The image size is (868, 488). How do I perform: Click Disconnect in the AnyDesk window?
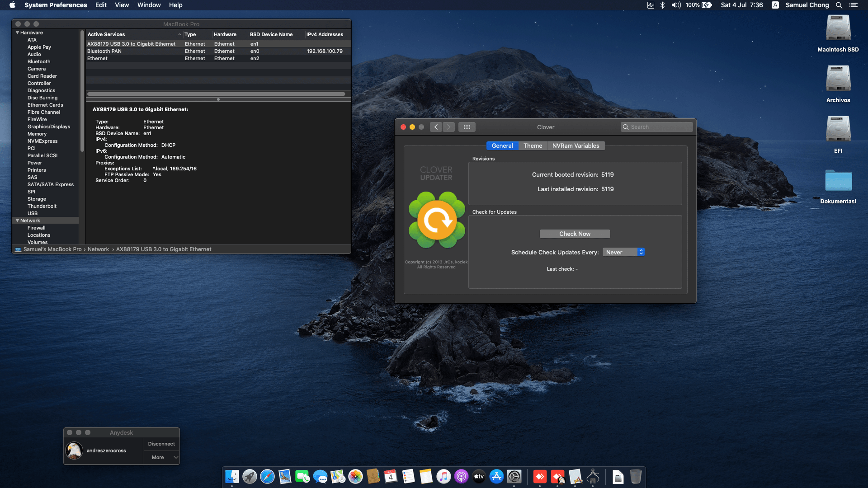(x=161, y=443)
